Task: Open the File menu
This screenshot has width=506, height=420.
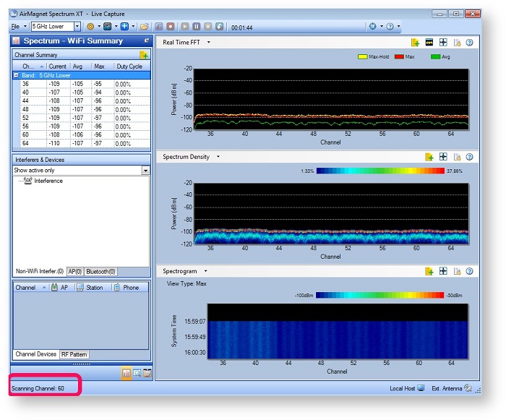Action: tap(16, 27)
